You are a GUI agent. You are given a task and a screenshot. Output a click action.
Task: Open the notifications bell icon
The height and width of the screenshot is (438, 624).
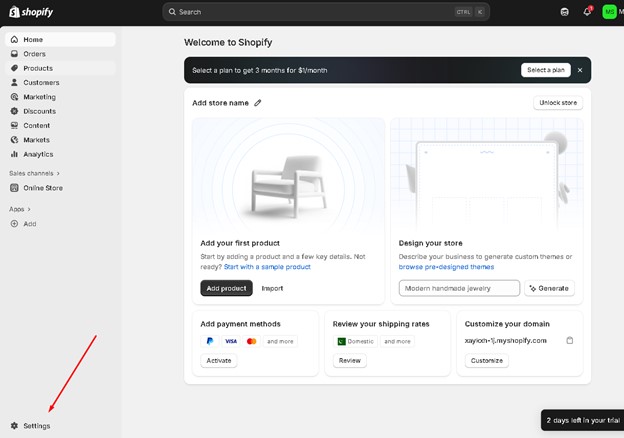(x=587, y=12)
